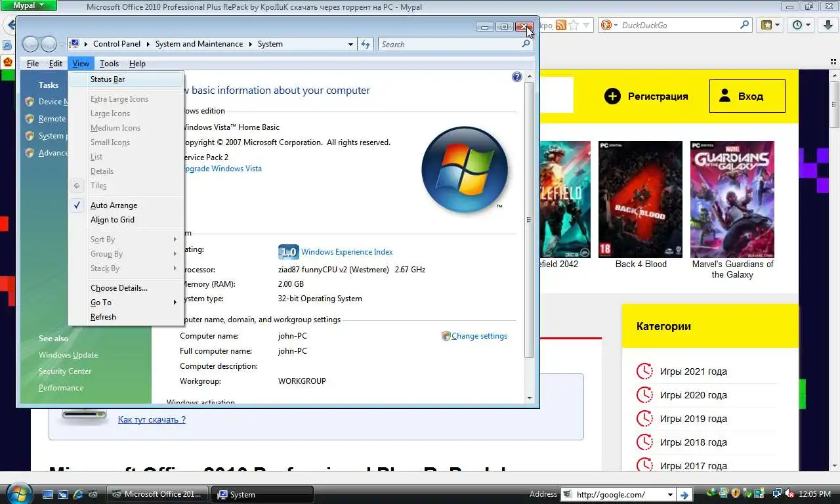Click the Регистрация link on the webpage
The image size is (840, 504).
pos(658,96)
